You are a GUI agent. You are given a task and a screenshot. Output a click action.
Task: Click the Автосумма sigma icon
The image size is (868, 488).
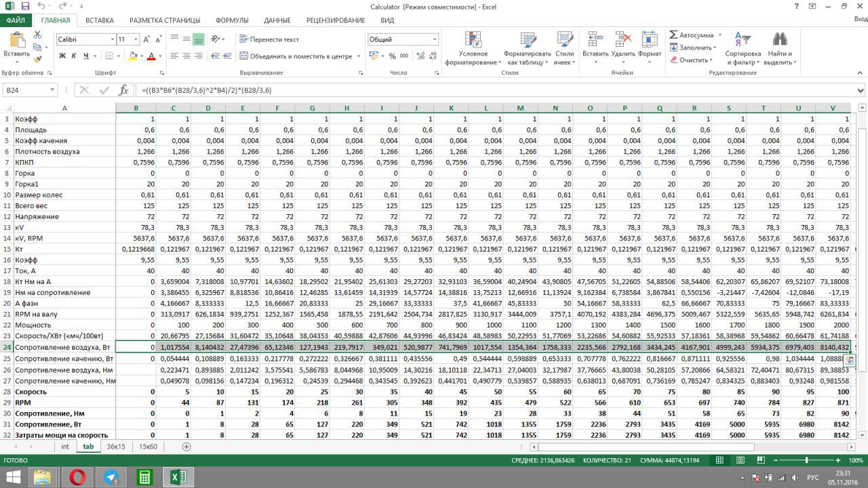[673, 35]
